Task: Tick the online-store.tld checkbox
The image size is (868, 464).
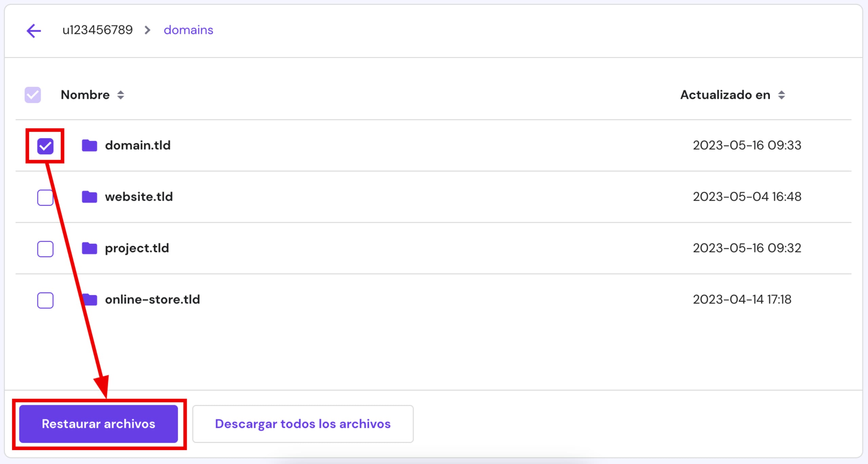Action: (45, 300)
